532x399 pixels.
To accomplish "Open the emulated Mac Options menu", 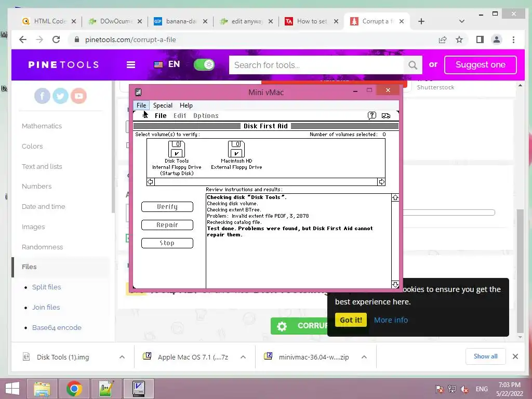I will pos(206,116).
